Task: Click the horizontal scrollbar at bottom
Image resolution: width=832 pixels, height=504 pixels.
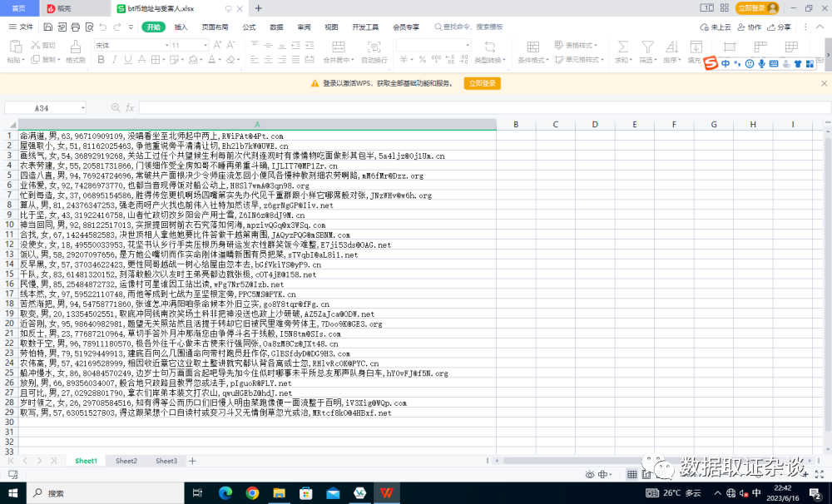Action: tap(652, 461)
